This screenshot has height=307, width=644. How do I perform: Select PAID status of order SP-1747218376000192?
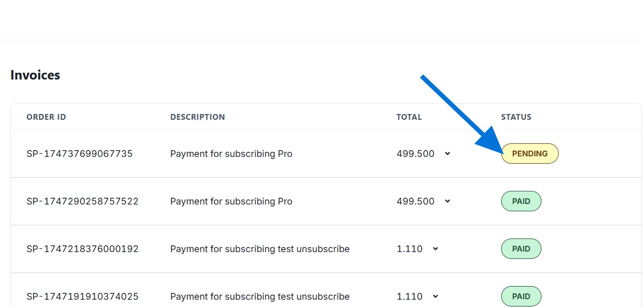click(521, 249)
